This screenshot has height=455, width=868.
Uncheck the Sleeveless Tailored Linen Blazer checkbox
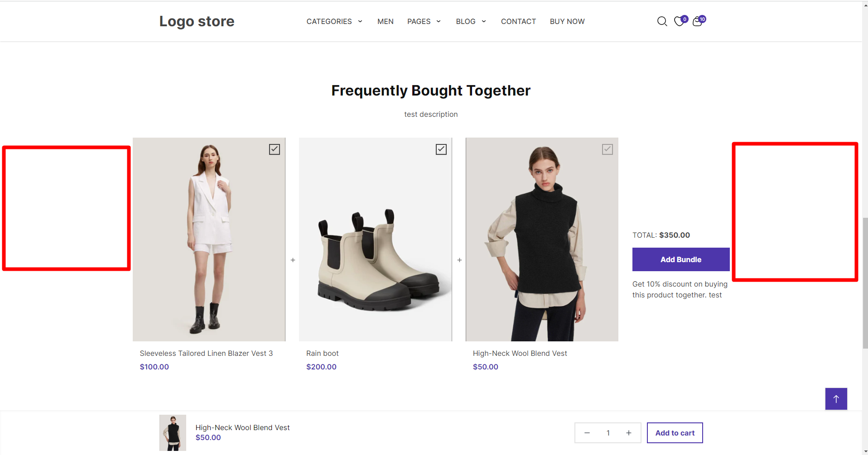coord(275,149)
